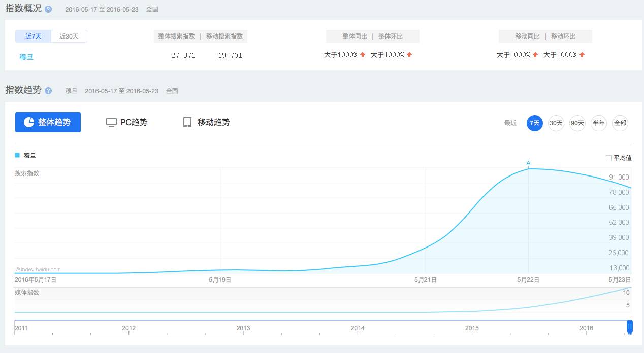
Task: Select the 整体趋势 pie chart icon
Action: pyautogui.click(x=30, y=122)
